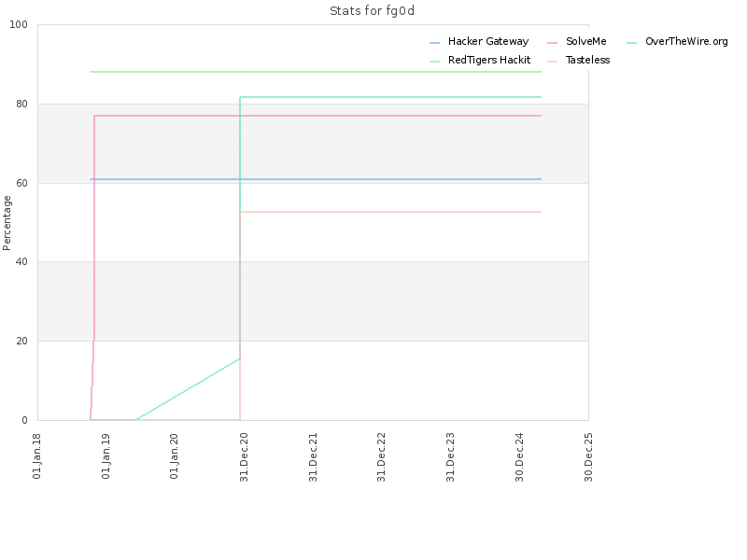Click the 100 y-axis tick label
The width and height of the screenshot is (747, 560).
tap(19, 25)
